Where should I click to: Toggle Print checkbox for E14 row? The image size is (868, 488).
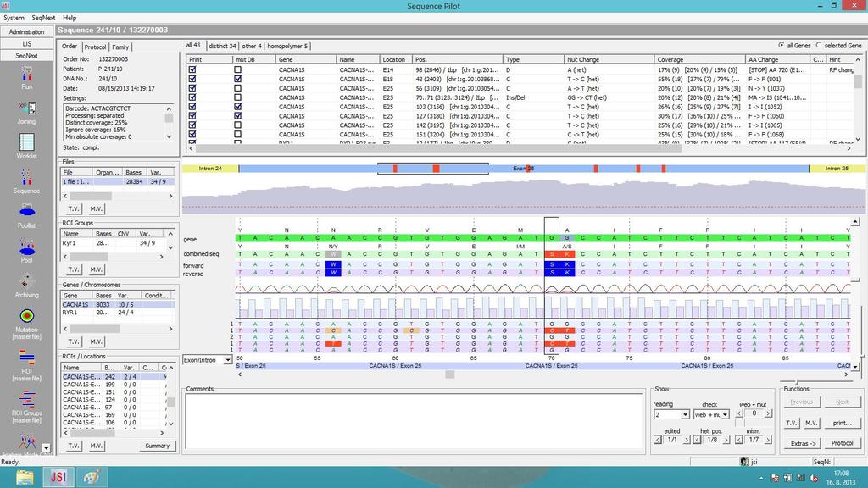[x=192, y=69]
